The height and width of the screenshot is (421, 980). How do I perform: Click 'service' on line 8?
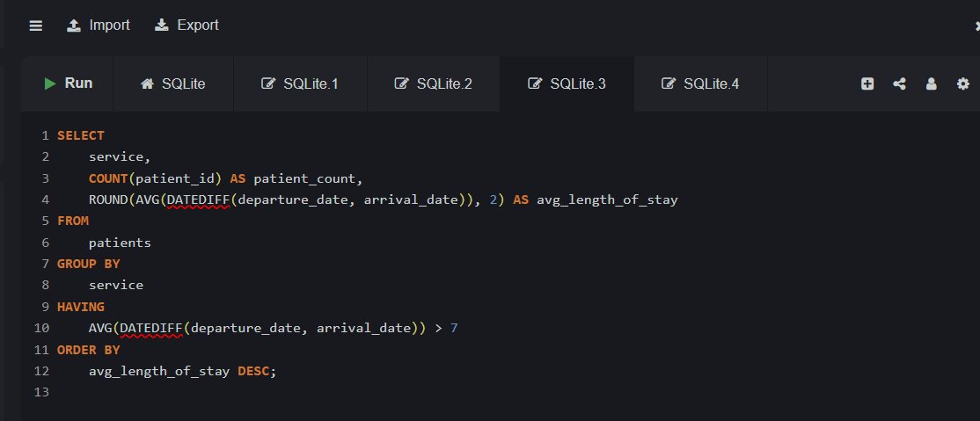click(115, 286)
